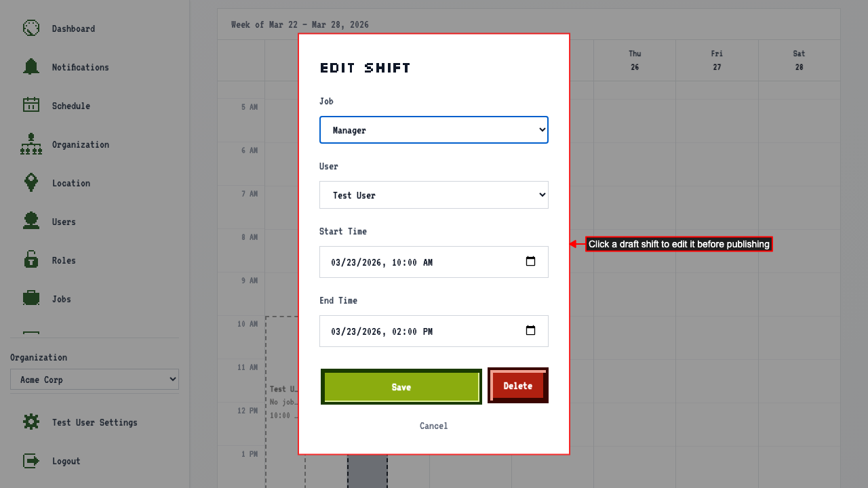Click the Location pin icon
The width and height of the screenshot is (868, 488).
(31, 183)
